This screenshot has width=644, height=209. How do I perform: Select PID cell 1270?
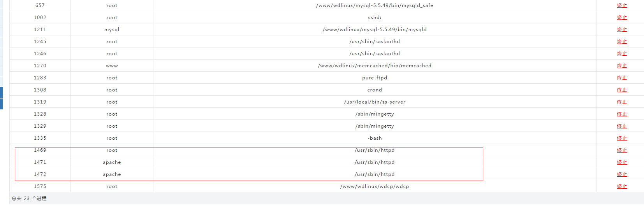(40, 66)
